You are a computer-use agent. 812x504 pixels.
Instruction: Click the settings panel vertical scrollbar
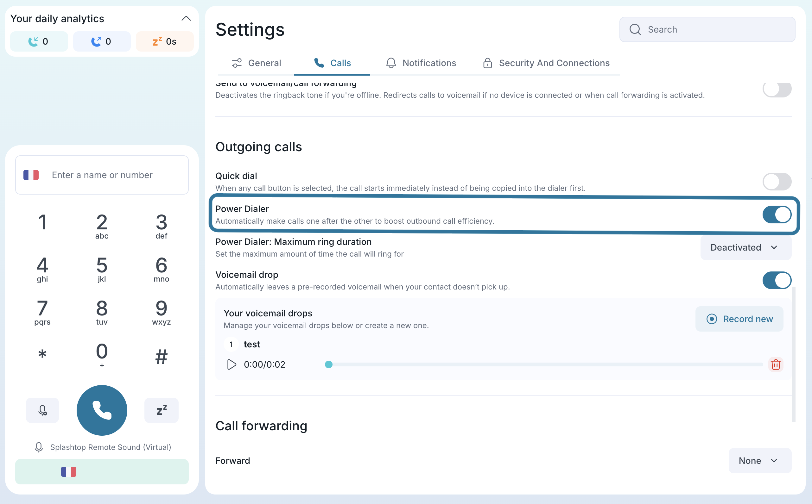pos(794,353)
